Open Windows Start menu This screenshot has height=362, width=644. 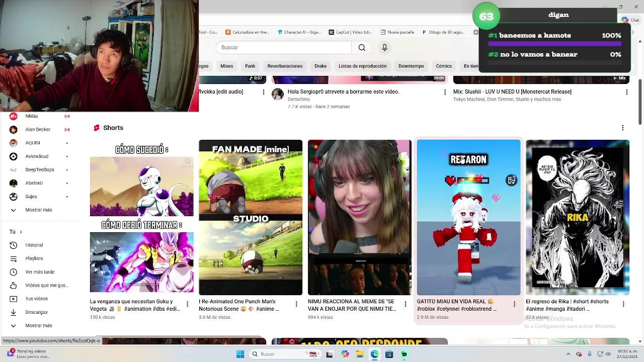coord(240,354)
